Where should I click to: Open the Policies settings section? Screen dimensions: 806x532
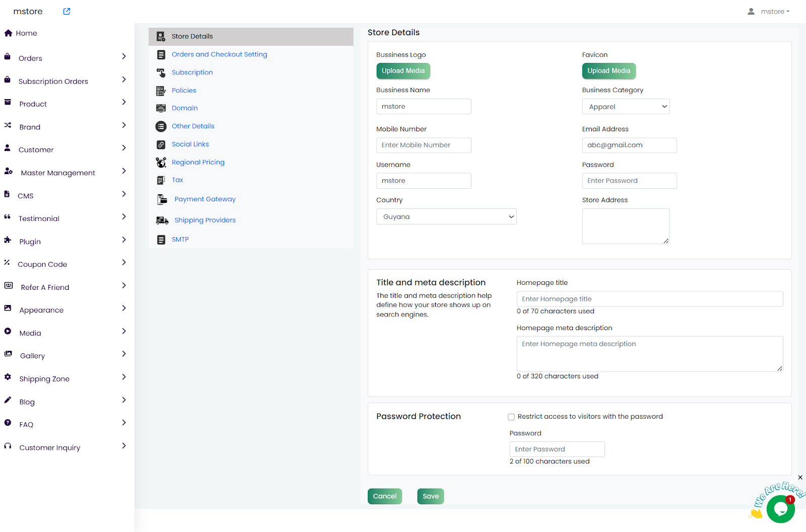(x=184, y=91)
